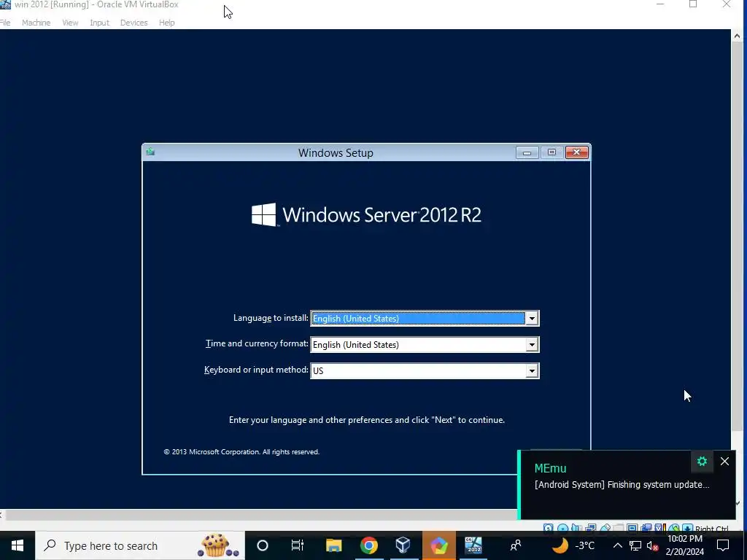Open the orange pentagon taskbar app
Image resolution: width=747 pixels, height=560 pixels.
click(x=438, y=545)
